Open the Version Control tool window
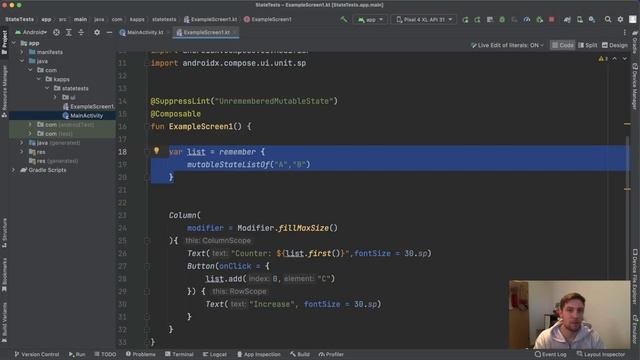The width and height of the screenshot is (640, 360). [36, 354]
